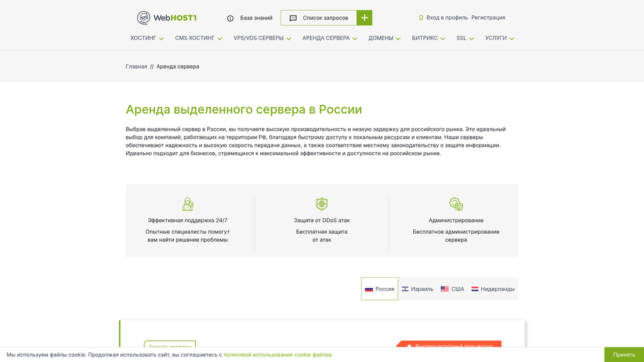
Task: Open the VPS/VDS СЕРВЕРЫ menu item
Action: tap(259, 38)
